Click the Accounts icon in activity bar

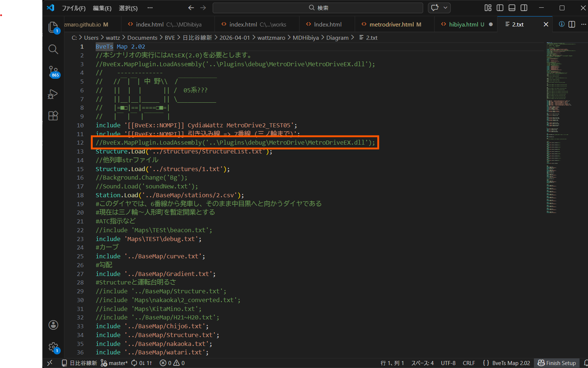click(x=53, y=325)
